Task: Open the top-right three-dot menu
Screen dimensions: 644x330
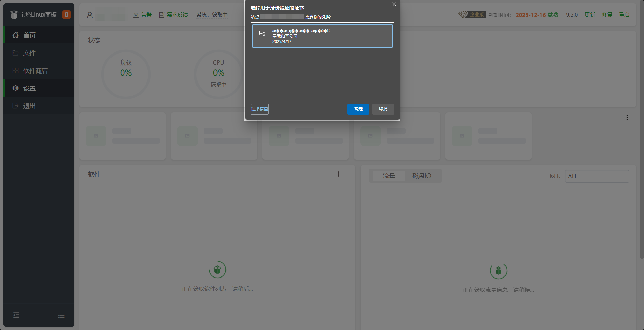Action: click(x=627, y=118)
